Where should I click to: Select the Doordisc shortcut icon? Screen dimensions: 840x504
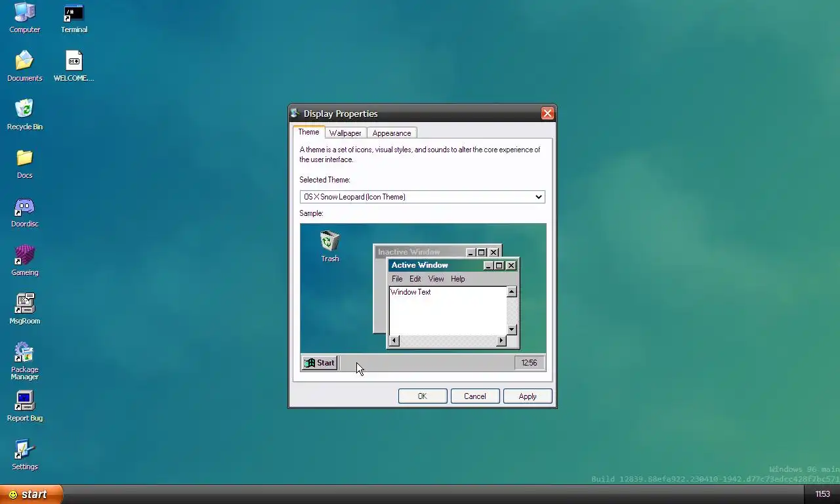click(x=25, y=213)
